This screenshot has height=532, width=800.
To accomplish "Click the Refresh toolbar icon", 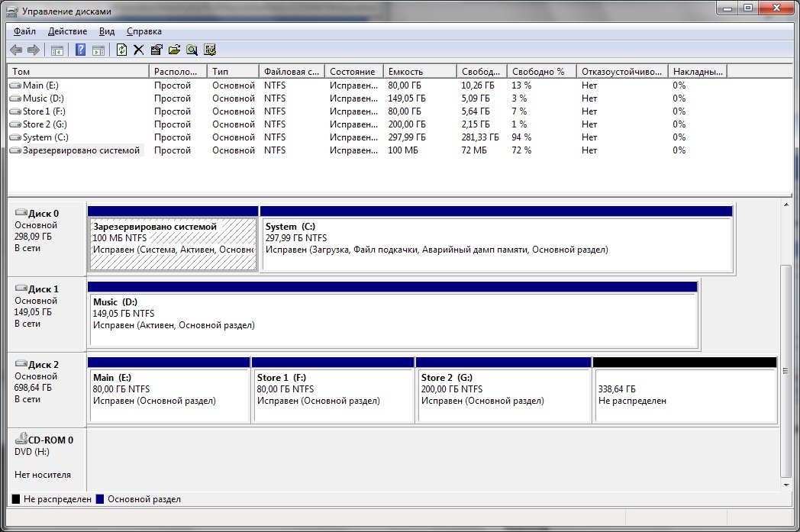I will pos(121,50).
